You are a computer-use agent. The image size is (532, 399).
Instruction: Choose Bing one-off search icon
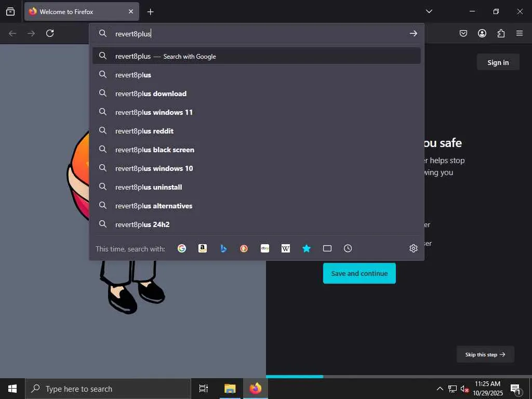(223, 249)
